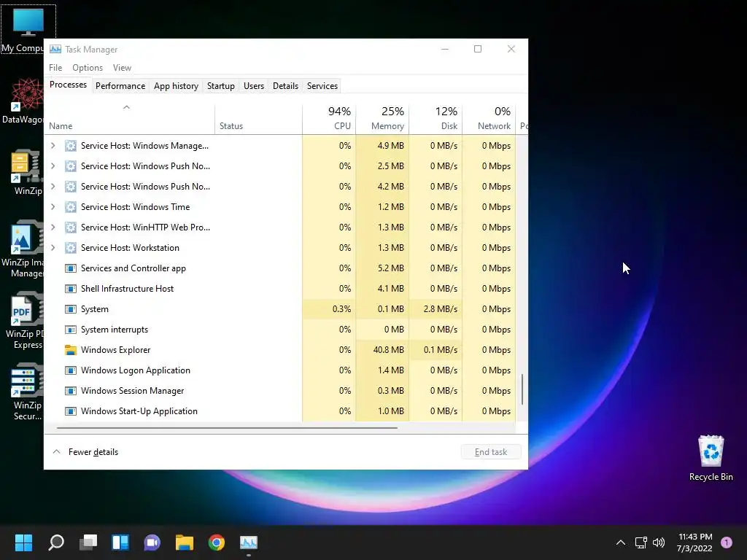This screenshot has height=560, width=747.
Task: Click the Task Manager taskbar icon
Action: coord(249,542)
